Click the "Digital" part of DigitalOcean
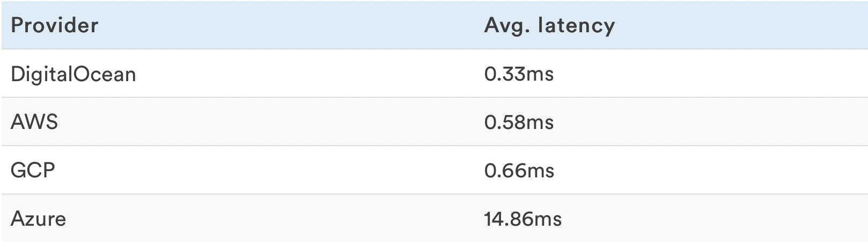 [41, 74]
